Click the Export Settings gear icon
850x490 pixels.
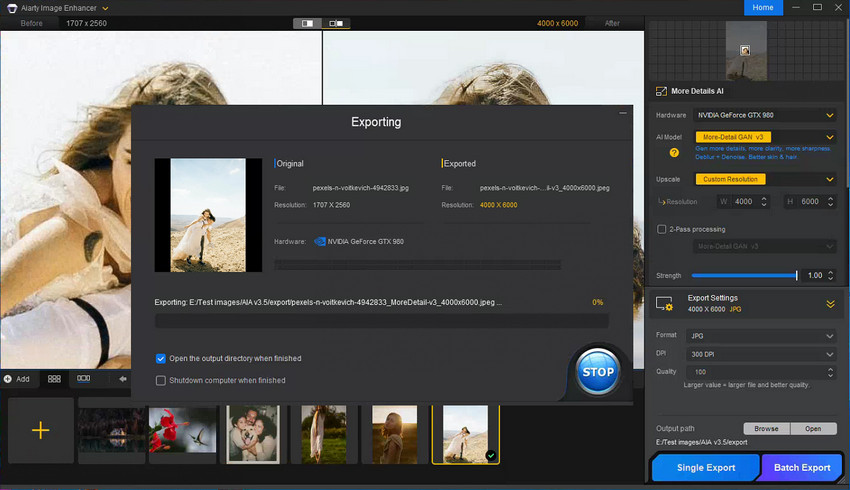tap(664, 303)
